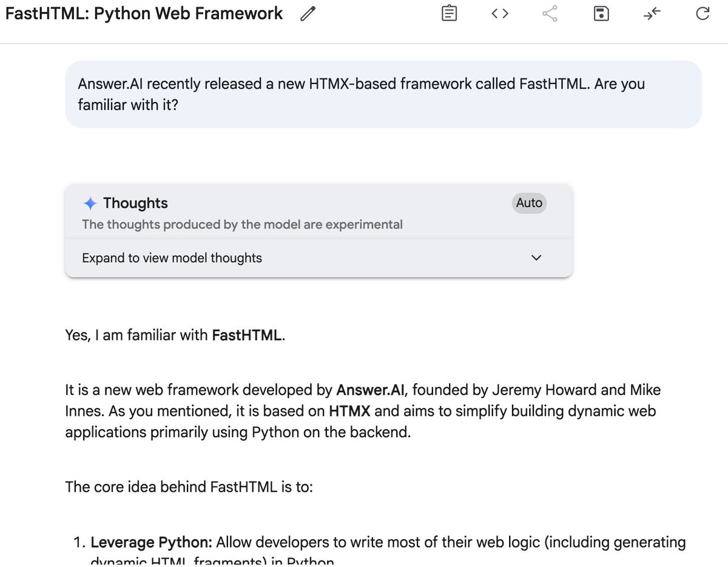728x567 pixels.
Task: Click 'Yes, I am familiar with FastHTML.' line
Action: click(x=175, y=335)
